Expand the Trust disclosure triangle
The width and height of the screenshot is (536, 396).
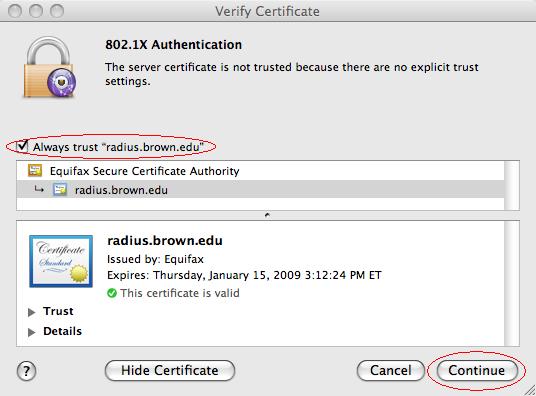pos(32,312)
